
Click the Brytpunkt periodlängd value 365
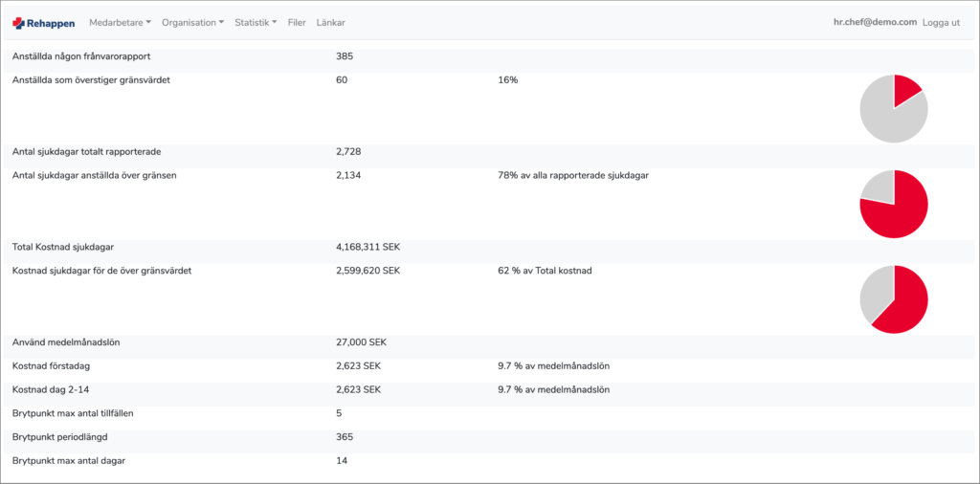tap(345, 437)
